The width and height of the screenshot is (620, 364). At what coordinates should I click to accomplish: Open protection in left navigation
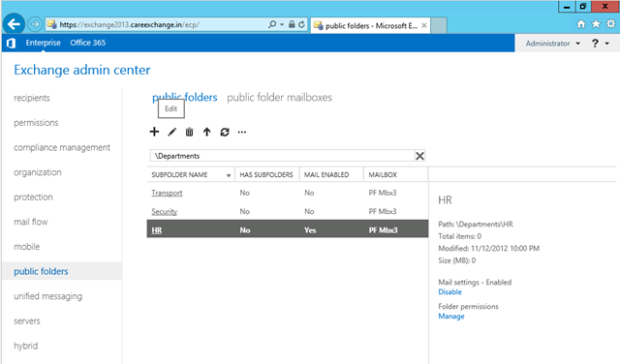pyautogui.click(x=33, y=197)
